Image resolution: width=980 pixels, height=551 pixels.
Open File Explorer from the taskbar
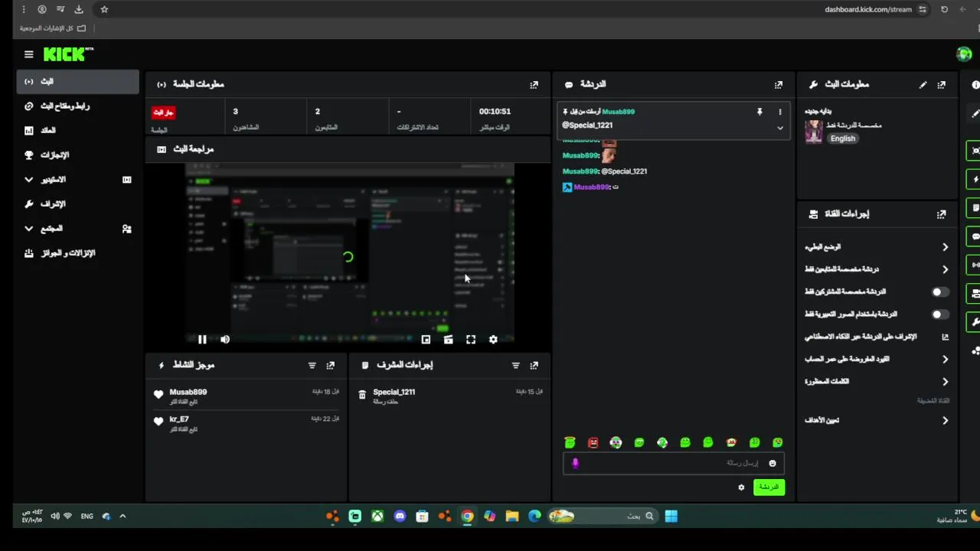click(512, 517)
